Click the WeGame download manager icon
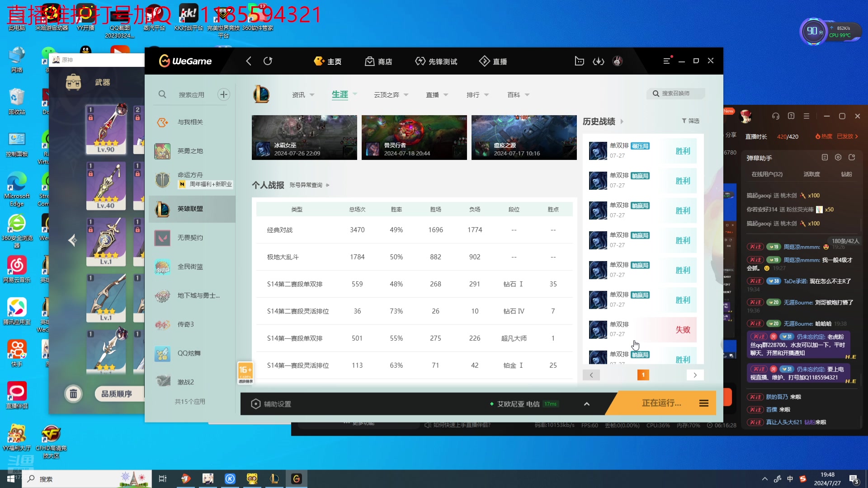 [599, 61]
